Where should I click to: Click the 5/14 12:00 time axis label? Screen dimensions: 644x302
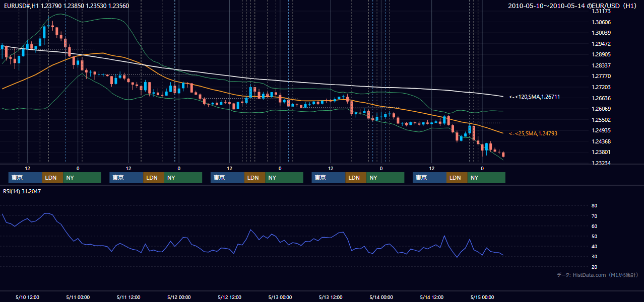click(431, 297)
